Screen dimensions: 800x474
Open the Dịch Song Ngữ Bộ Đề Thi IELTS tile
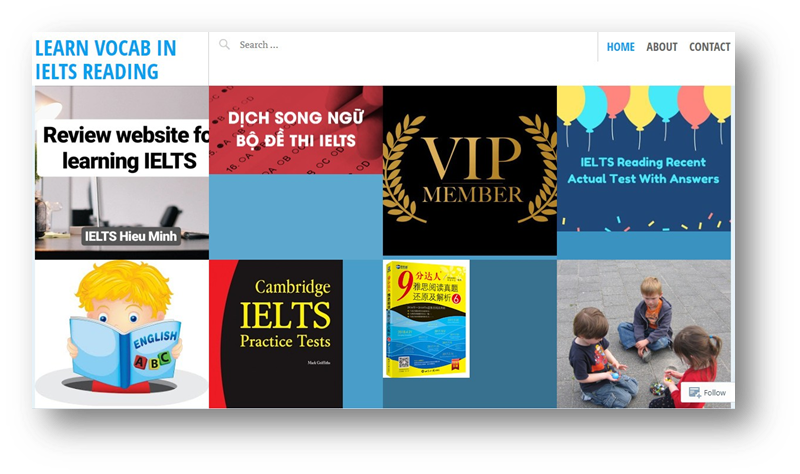coord(296,172)
